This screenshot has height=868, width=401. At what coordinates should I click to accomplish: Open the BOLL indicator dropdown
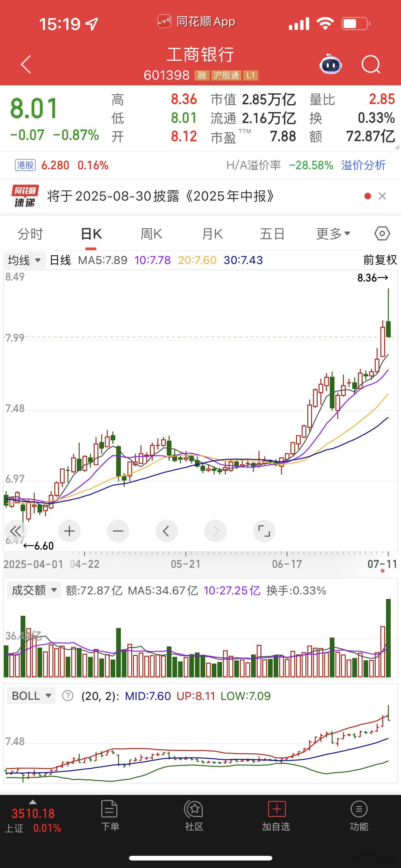point(31,696)
